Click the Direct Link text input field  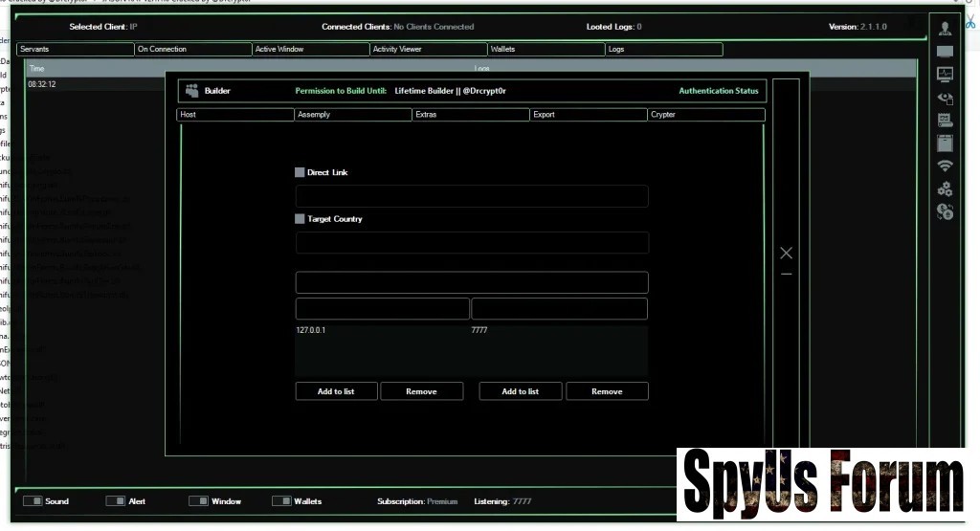(472, 196)
